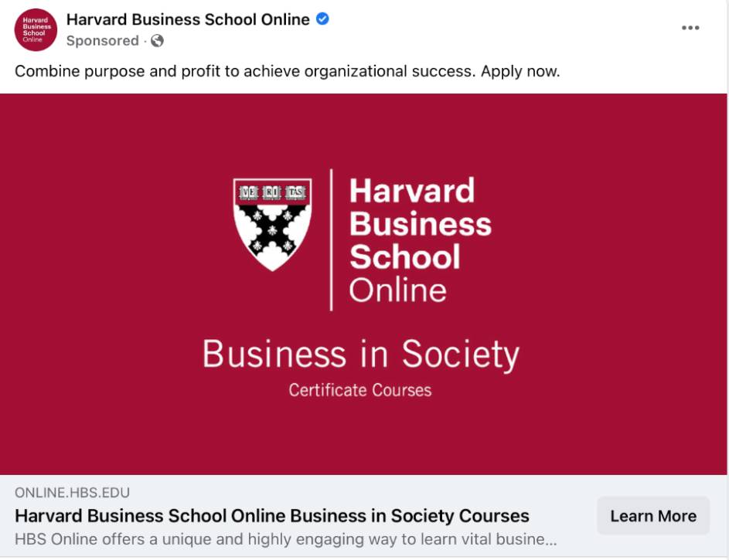Open the three-dot post options menu
Image resolution: width=729 pixels, height=560 pixels.
coord(690,28)
